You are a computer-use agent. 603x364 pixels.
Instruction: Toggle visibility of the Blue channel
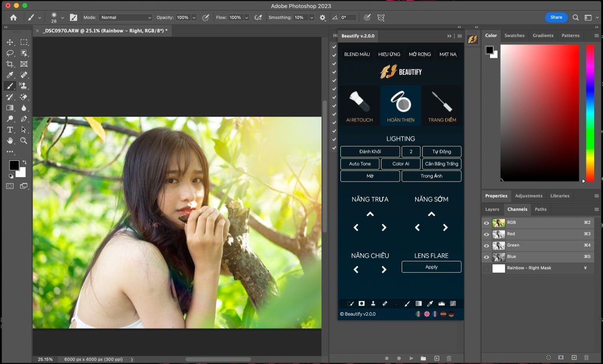[x=486, y=256]
